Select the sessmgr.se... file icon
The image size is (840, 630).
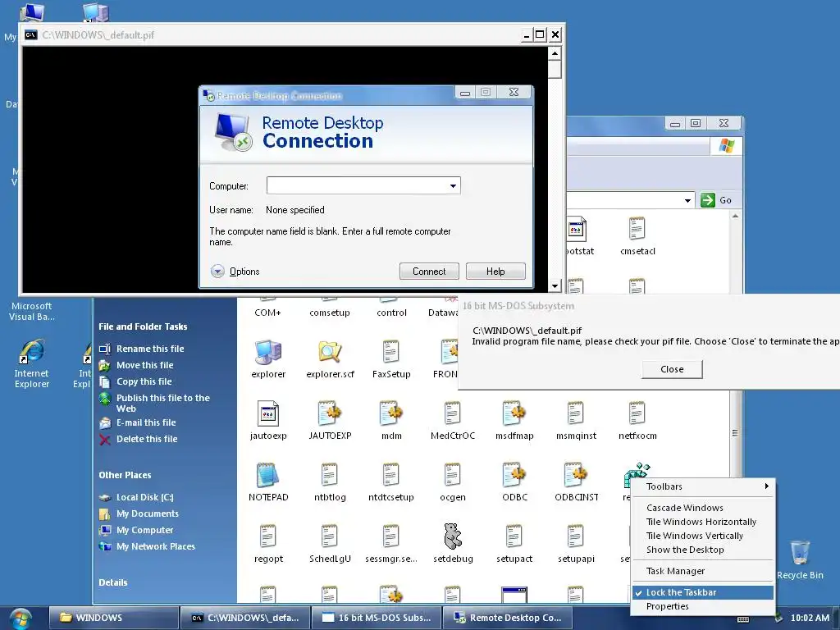coord(391,536)
